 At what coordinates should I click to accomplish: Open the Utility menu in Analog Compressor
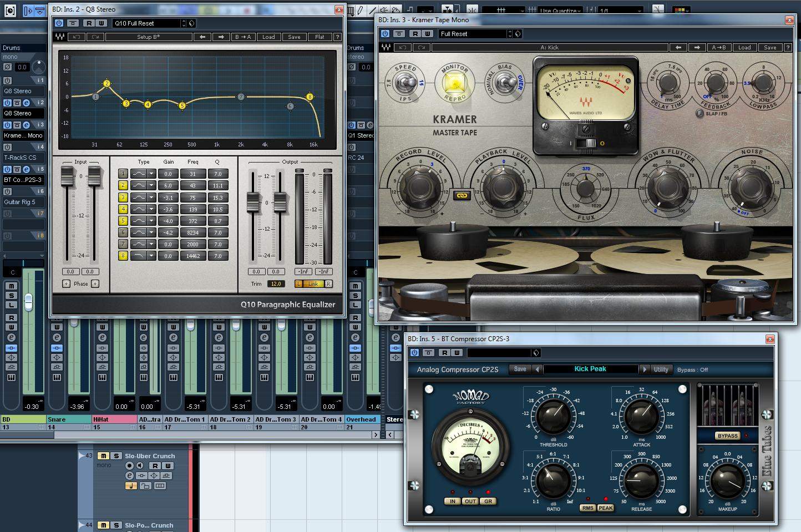[x=661, y=369]
